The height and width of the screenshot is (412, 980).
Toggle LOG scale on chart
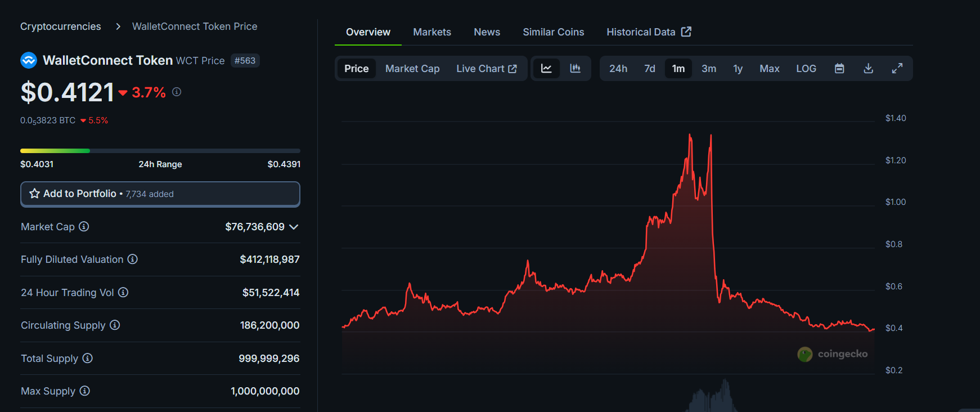pos(806,69)
